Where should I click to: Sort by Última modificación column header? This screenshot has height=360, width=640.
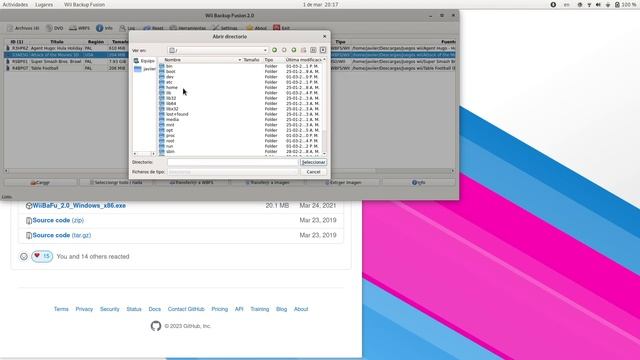point(304,60)
